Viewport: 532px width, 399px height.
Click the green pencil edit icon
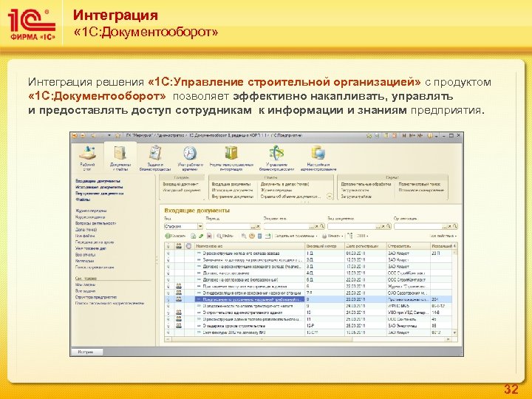tap(201, 236)
